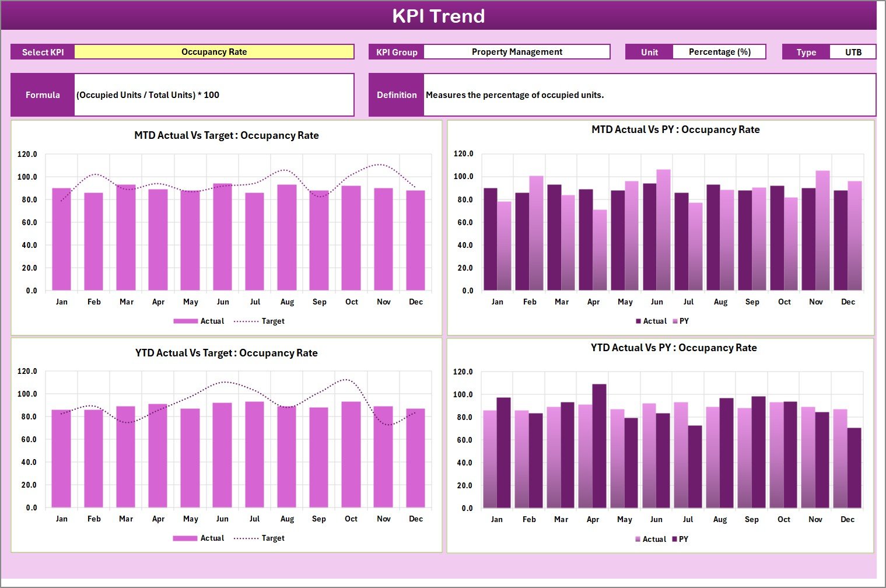Open the Unit selector showing Percentage (%)
Image resolution: width=886 pixels, height=588 pixels.
click(719, 51)
